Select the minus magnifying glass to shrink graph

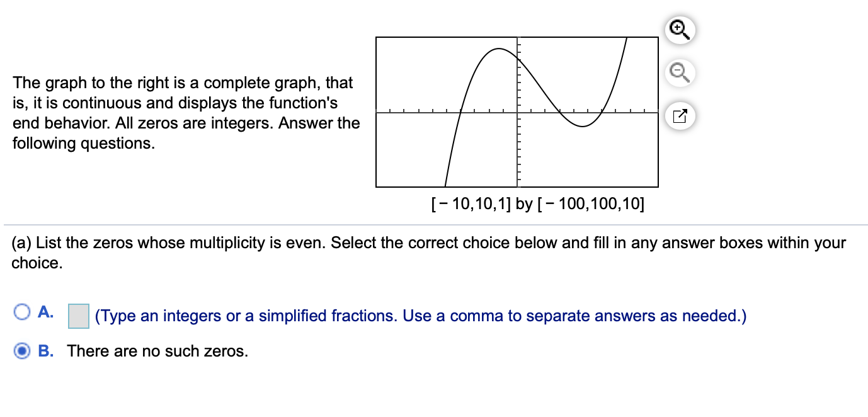[679, 72]
